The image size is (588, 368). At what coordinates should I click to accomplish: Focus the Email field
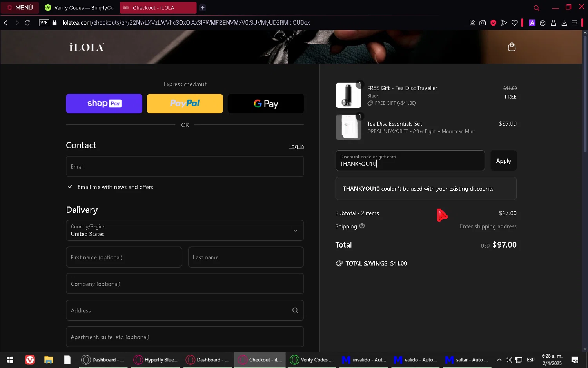click(185, 166)
